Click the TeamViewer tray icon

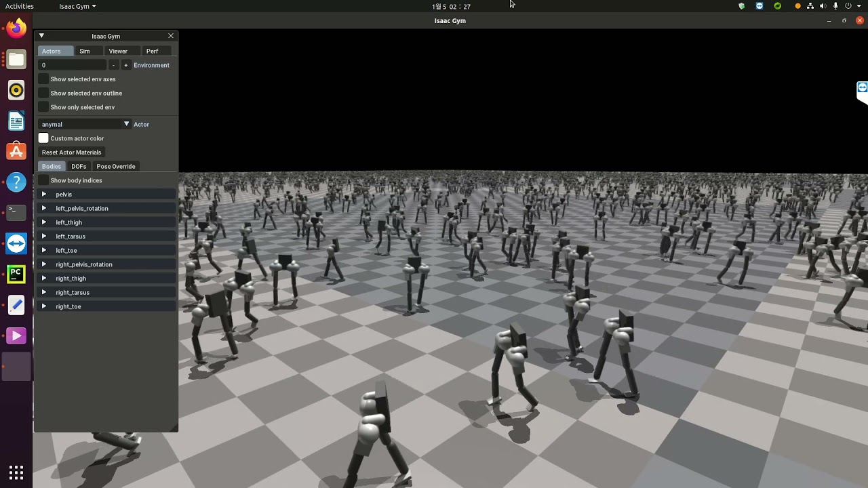tap(759, 6)
